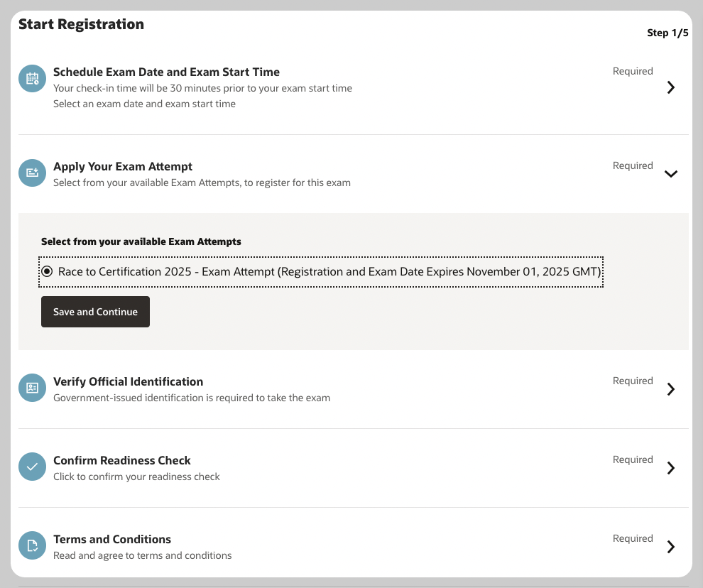Expand the Terms and Conditions chevron
Viewport: 703px width, 588px height.
(x=671, y=547)
